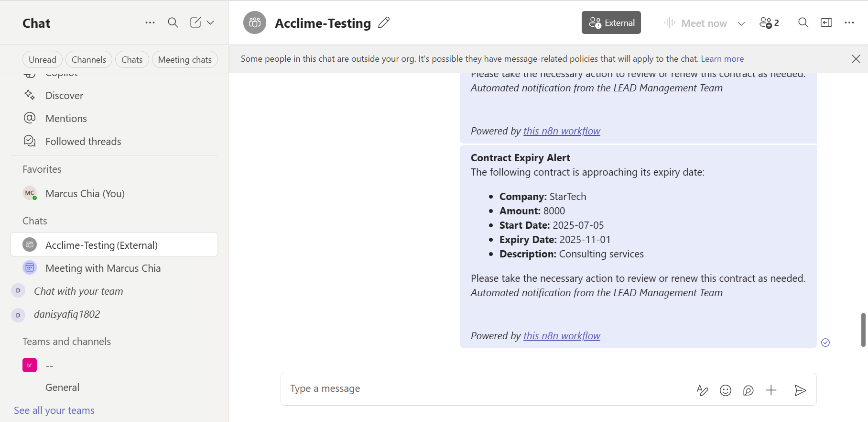Toggle the Meeting chats filter pill
Screen dimensions: 868x422
(184, 60)
